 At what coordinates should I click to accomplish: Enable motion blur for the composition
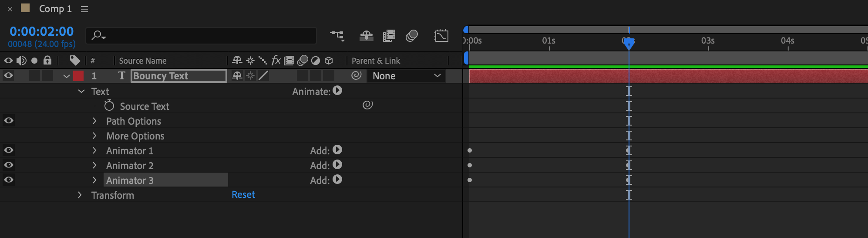(412, 36)
